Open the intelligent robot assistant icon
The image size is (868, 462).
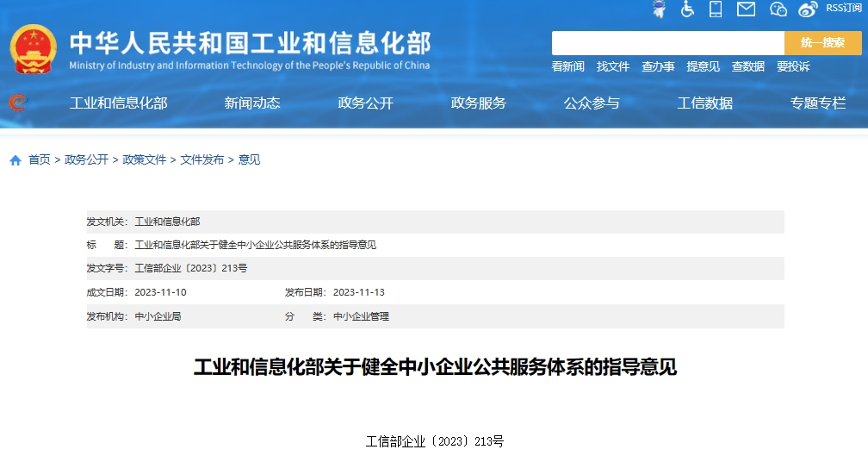tap(659, 9)
